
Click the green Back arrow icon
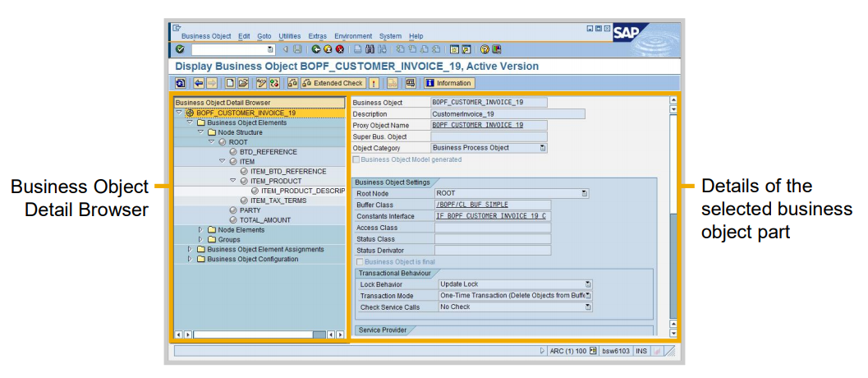[316, 49]
